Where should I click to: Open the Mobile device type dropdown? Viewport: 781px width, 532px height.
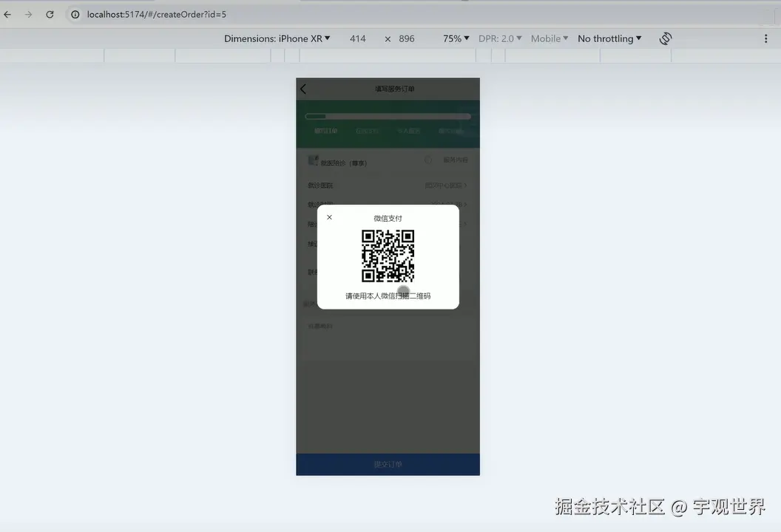(550, 39)
